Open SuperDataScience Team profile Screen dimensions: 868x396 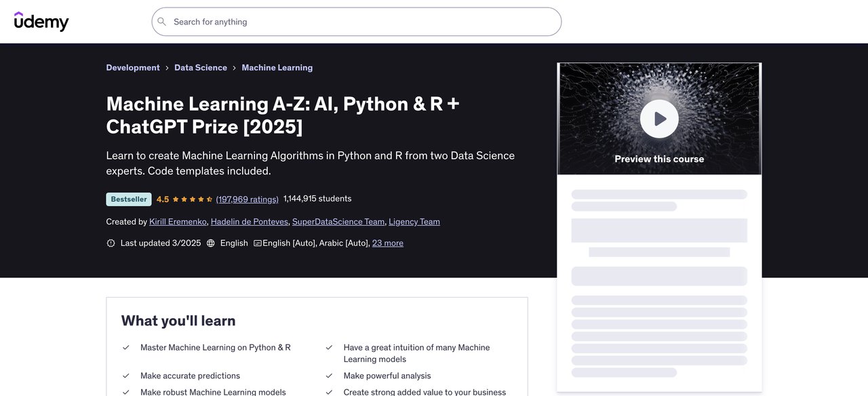click(338, 222)
